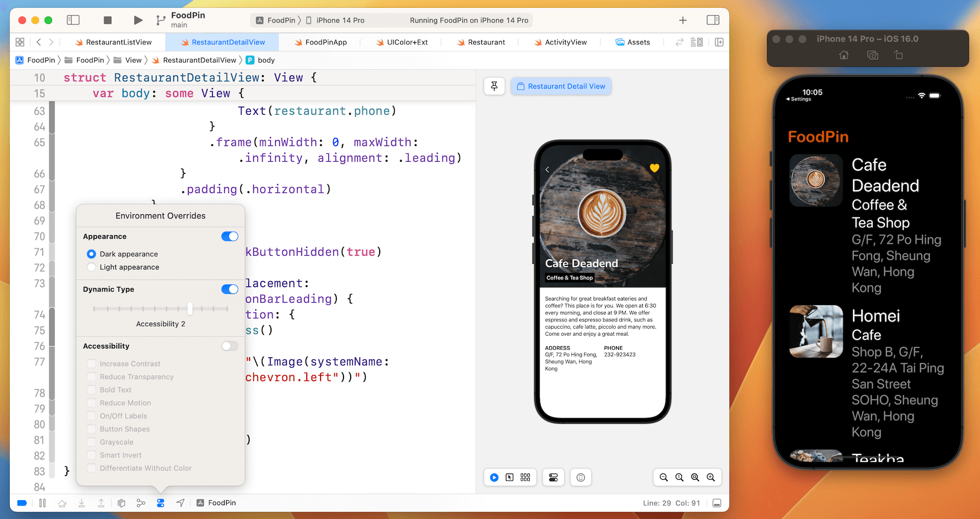Select the Light appearance radio button

(x=92, y=267)
